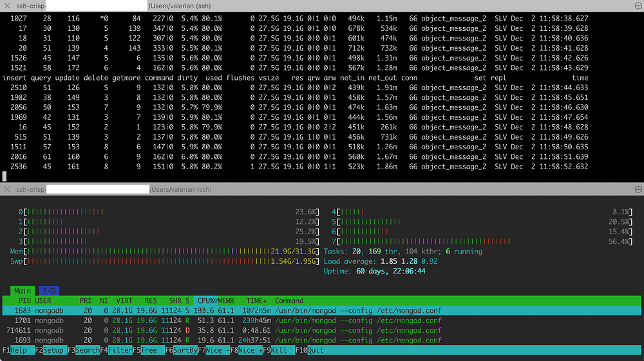
Task: Open F2 Setup in htop footer
Action: [x=50, y=350]
